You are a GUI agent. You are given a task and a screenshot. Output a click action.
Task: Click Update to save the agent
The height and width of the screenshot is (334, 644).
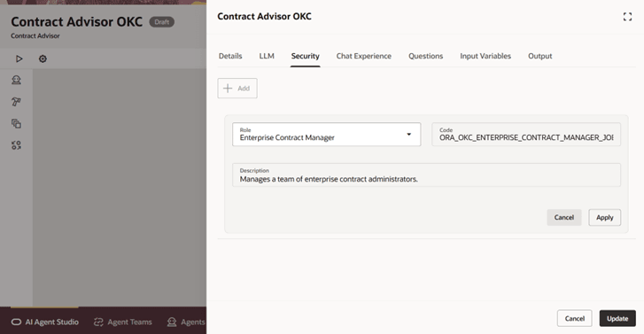(617, 318)
